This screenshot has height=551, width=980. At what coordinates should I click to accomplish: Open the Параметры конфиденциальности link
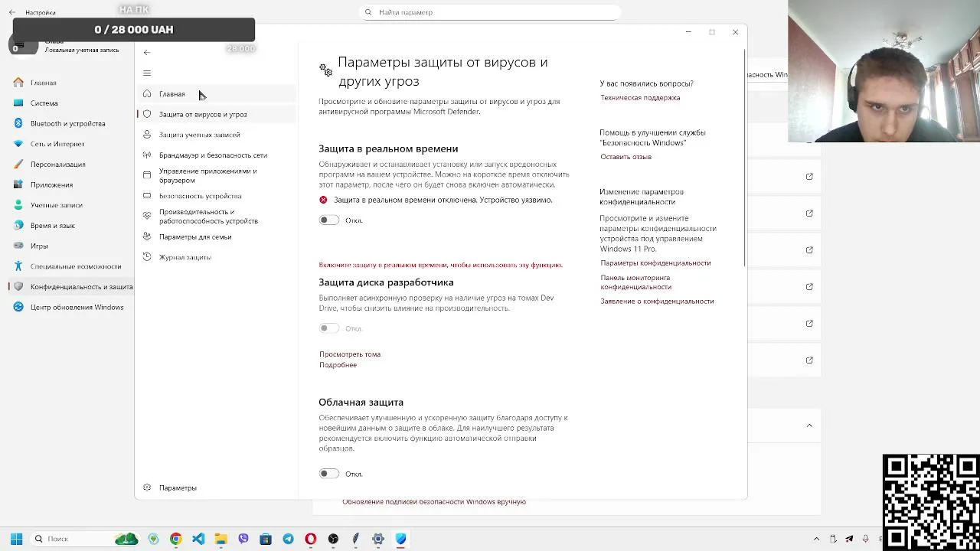(655, 263)
